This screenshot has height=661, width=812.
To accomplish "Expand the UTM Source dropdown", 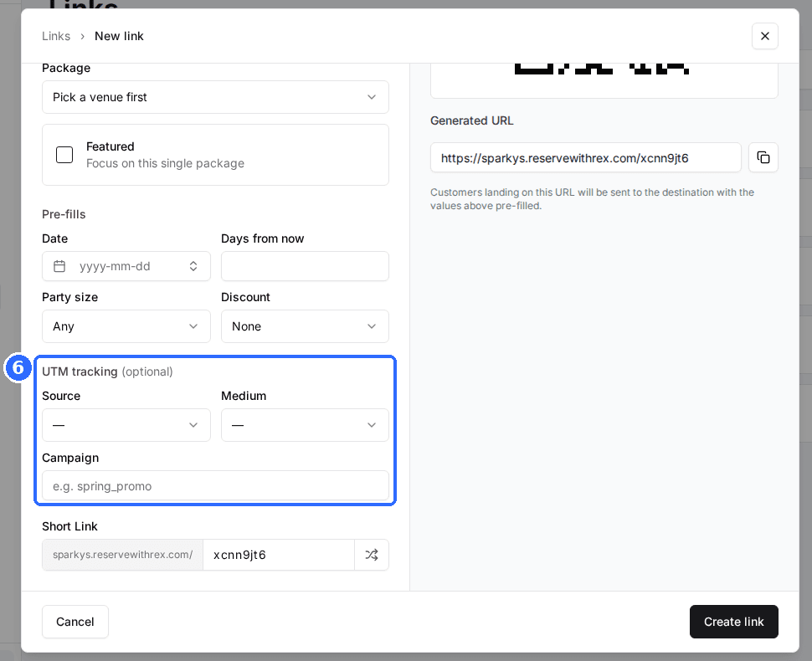I will tap(126, 425).
